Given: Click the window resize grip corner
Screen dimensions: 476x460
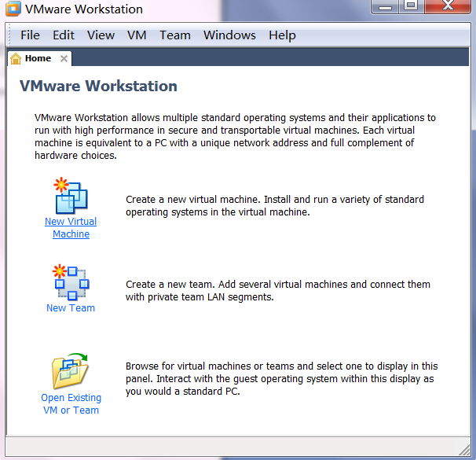Looking at the screenshot, I should [464, 449].
